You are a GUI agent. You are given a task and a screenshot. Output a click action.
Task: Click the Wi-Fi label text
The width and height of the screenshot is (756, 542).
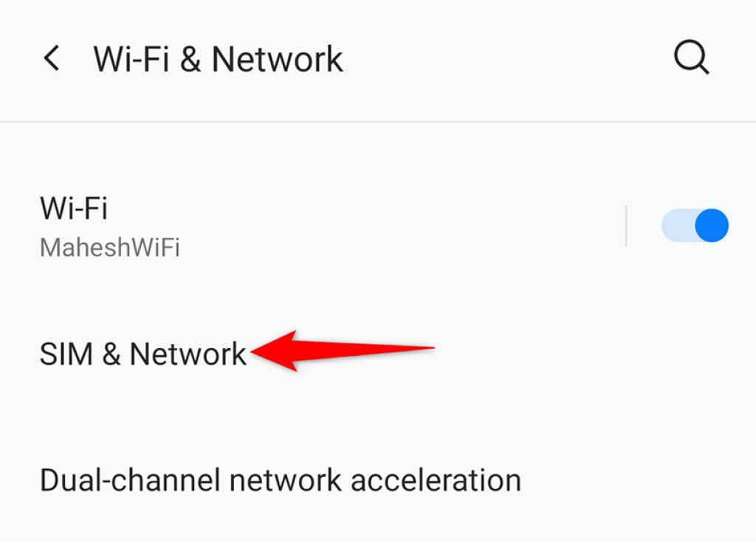point(74,208)
